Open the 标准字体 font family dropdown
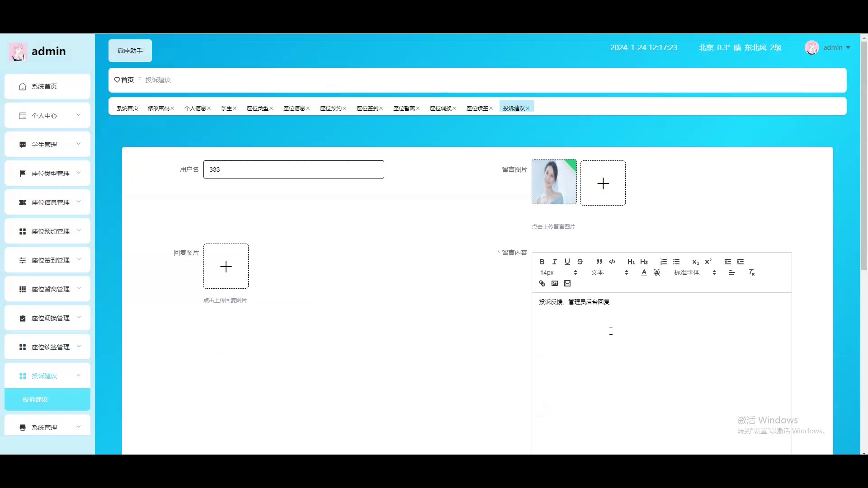The image size is (868, 488). tap(694, 272)
